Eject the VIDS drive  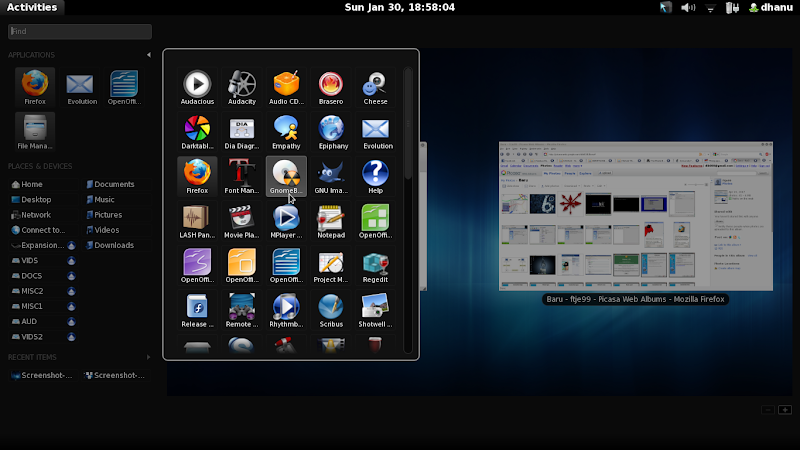tap(71, 261)
